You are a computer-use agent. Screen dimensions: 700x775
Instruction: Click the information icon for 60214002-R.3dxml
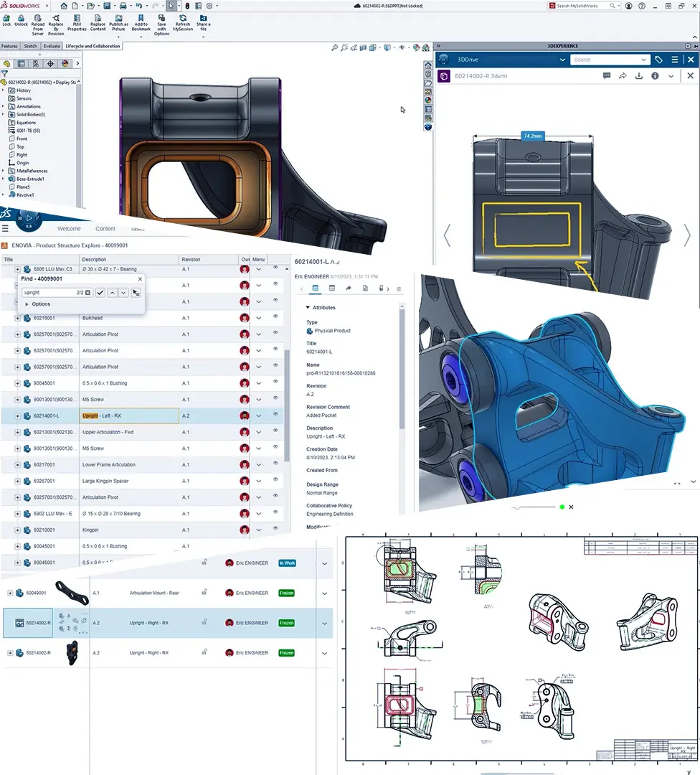click(655, 75)
